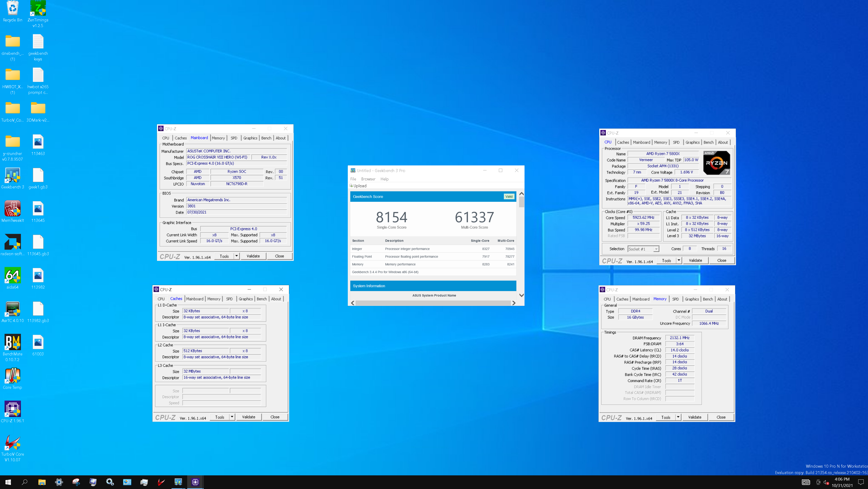Viewport: 868px width, 489px height.
Task: Click the Valid badge in Geekbench Score
Action: click(509, 197)
